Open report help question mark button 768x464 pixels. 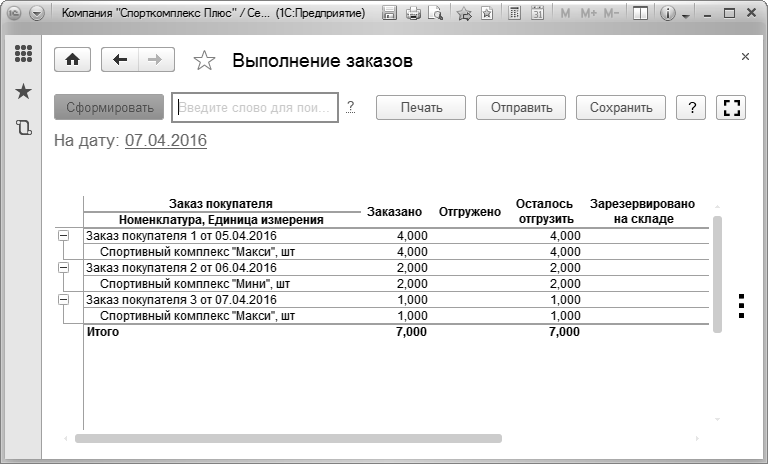(691, 107)
